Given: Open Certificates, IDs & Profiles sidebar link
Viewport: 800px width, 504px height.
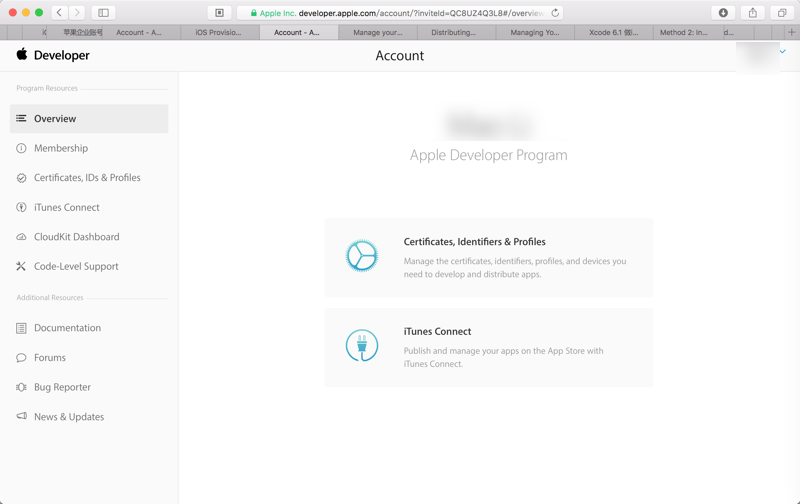Looking at the screenshot, I should [89, 178].
